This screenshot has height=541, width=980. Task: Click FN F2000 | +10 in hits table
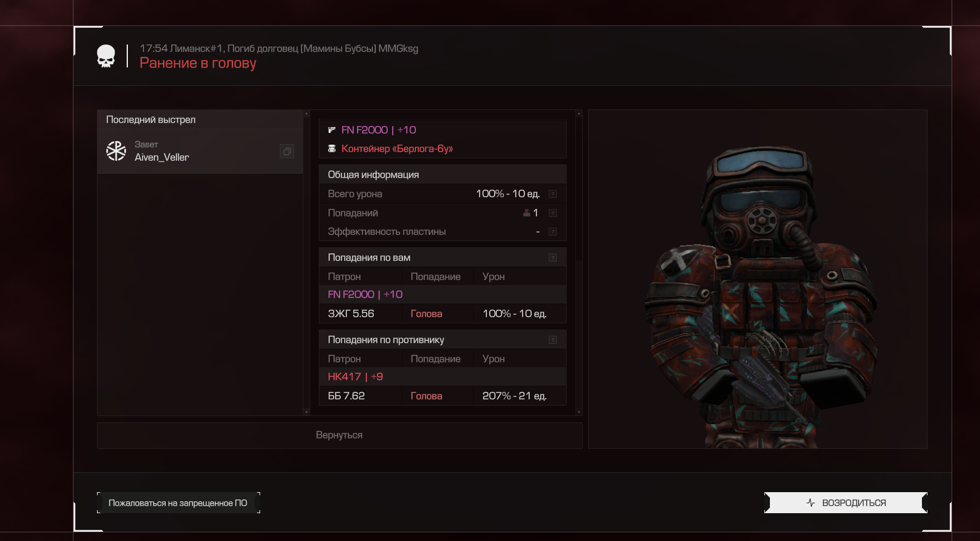point(365,294)
